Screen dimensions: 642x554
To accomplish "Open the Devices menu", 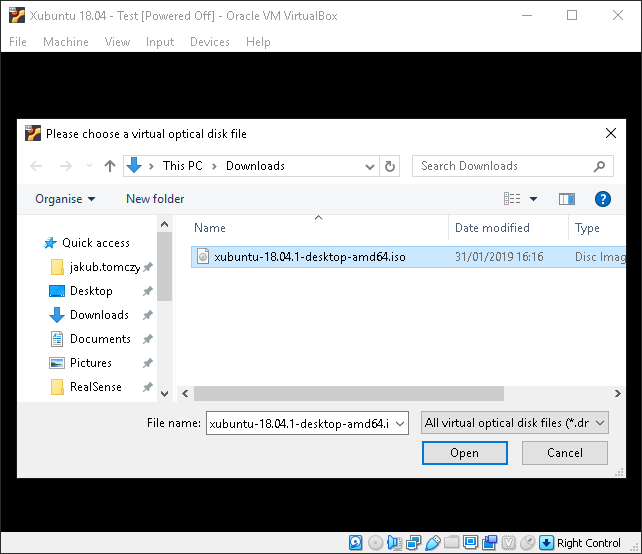I will (210, 42).
